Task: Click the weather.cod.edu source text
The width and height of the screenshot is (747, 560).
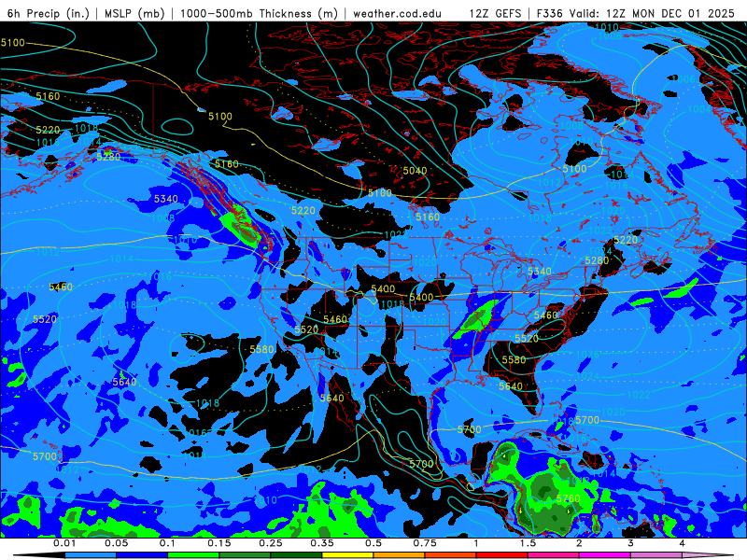Action: click(397, 13)
